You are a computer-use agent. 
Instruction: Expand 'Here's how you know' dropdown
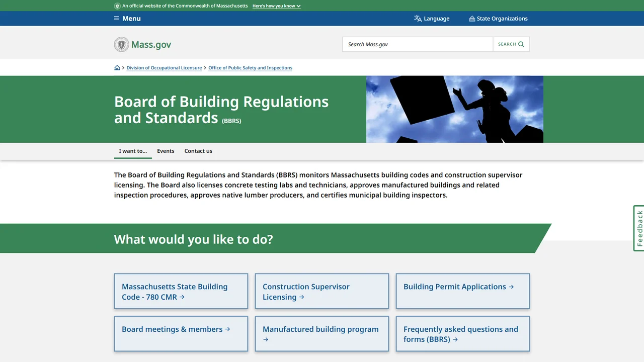tap(277, 6)
